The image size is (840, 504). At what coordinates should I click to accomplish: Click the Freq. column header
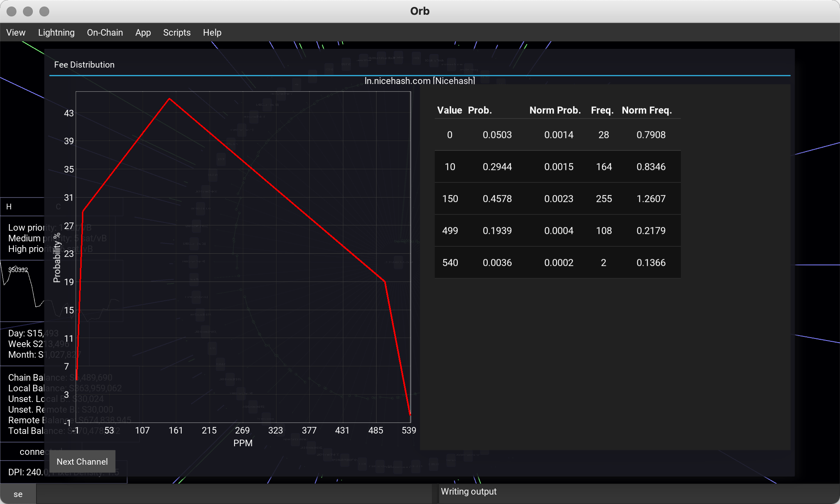click(x=602, y=110)
